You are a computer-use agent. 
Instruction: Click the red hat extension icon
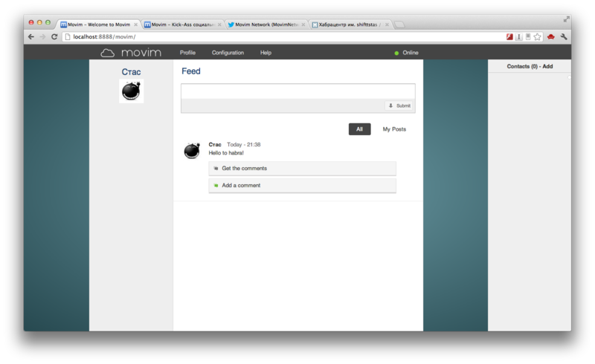click(551, 37)
